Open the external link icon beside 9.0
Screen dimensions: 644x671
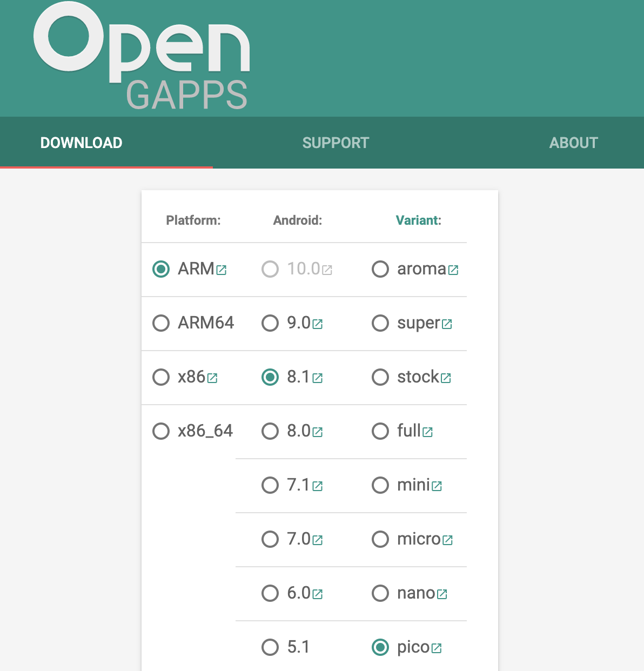318,324
